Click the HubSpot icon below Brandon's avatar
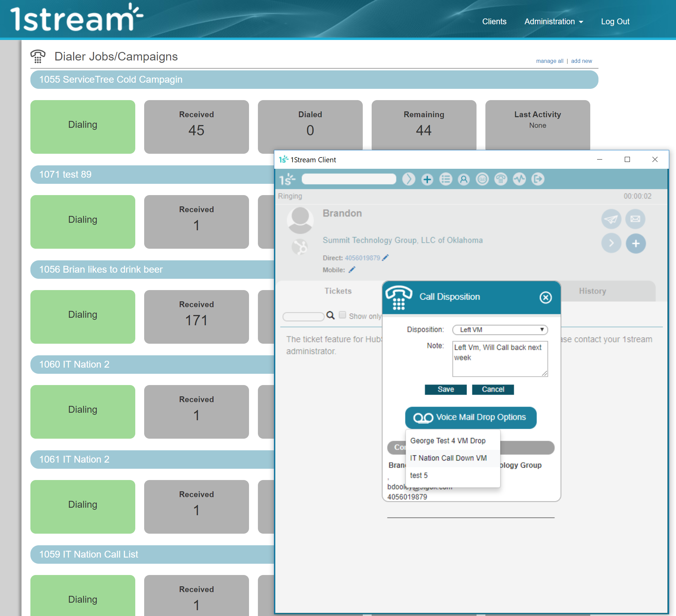 [x=300, y=247]
